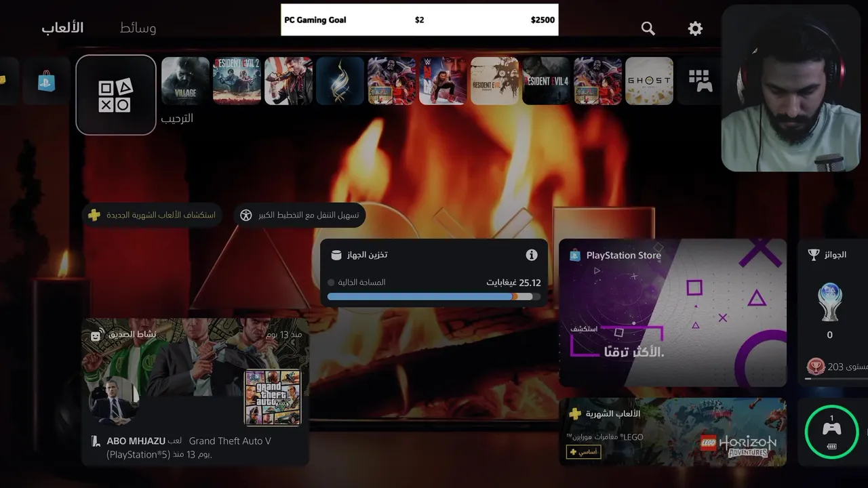868x488 pixels.
Task: Click the 25.12 غيغابايت free space value
Action: click(513, 282)
